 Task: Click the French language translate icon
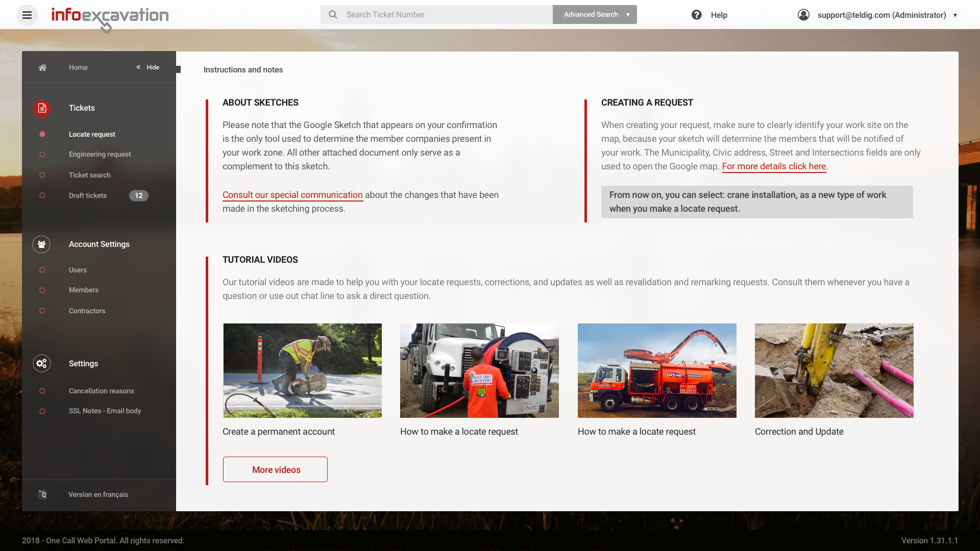coord(42,494)
